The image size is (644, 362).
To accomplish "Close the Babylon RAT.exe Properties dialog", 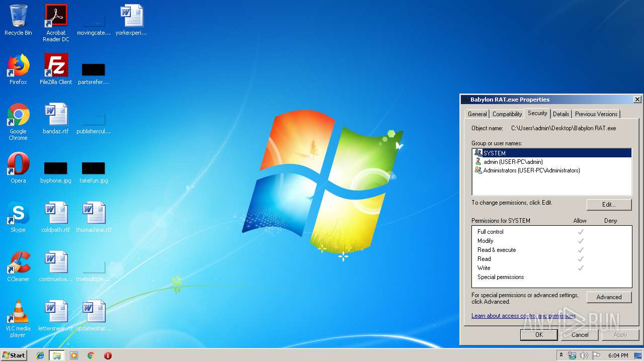I will click(637, 100).
